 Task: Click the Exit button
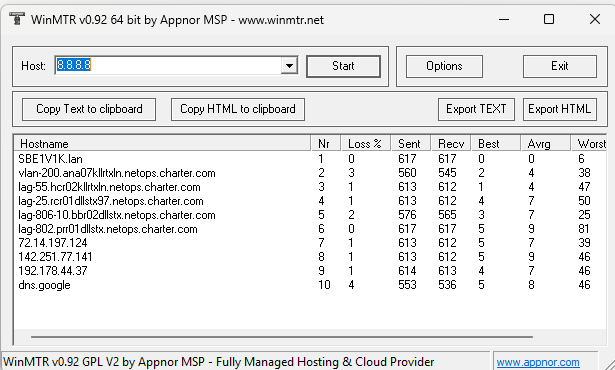tap(560, 66)
